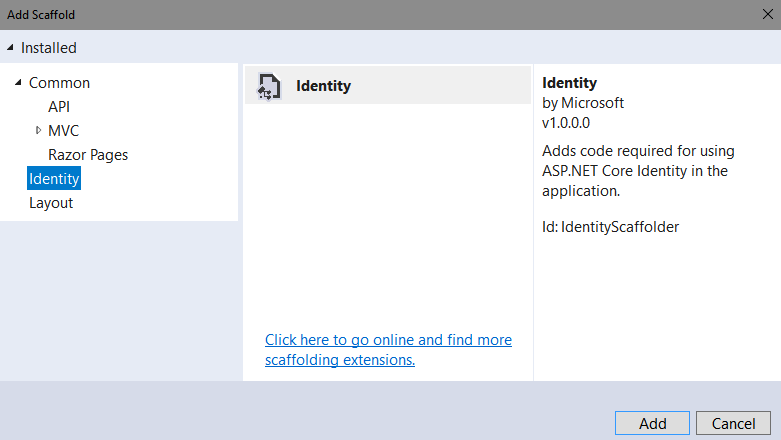Image resolution: width=781 pixels, height=440 pixels.
Task: Click the 'by Microsoft' publisher text
Action: pyautogui.click(x=583, y=103)
